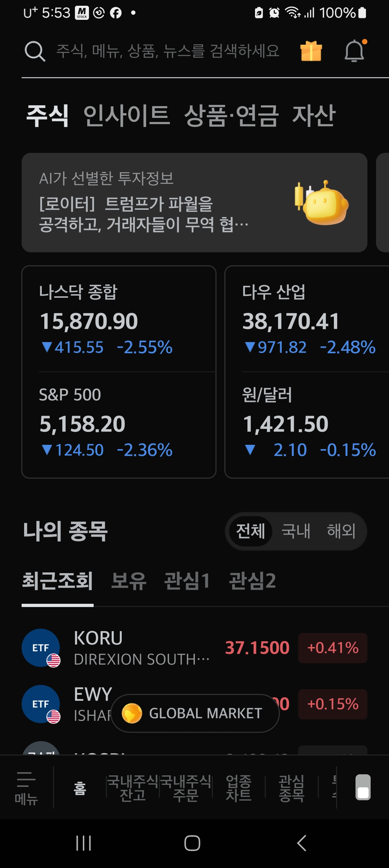Switch to the 보유 tab

click(x=129, y=581)
